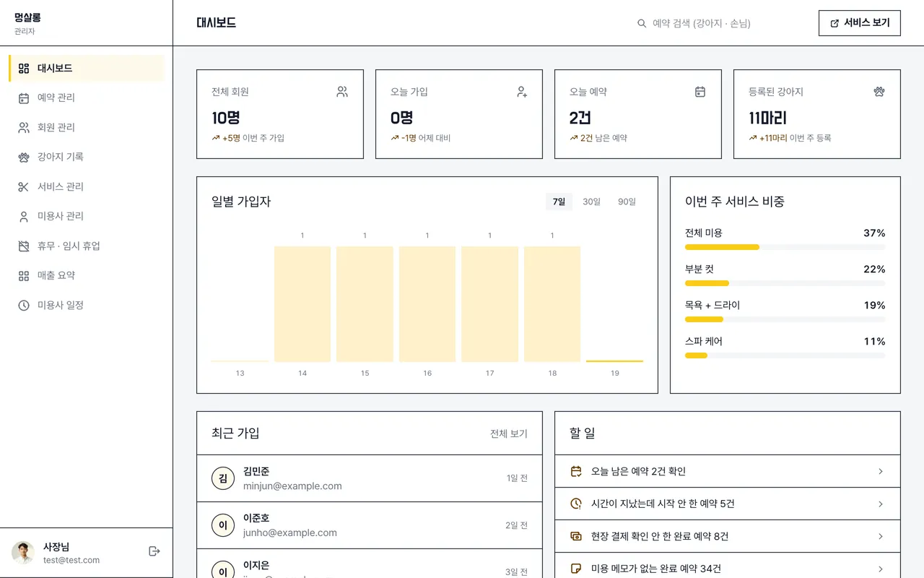This screenshot has height=578, width=924.
Task: Click the test@test.com account email
Action: click(x=71, y=560)
